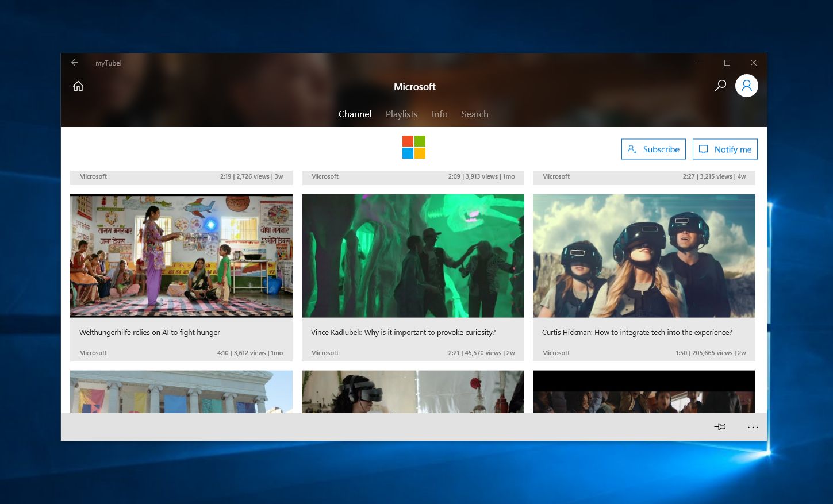The image size is (833, 504).
Task: Click the '2:19 | 2,726 views | 3w' stats
Action: (251, 176)
